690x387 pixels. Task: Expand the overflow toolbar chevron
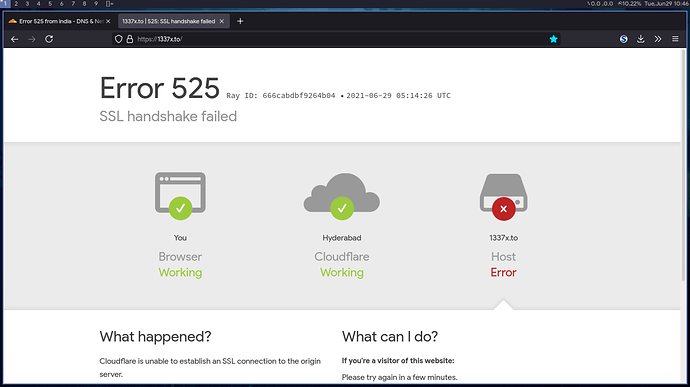pyautogui.click(x=658, y=39)
